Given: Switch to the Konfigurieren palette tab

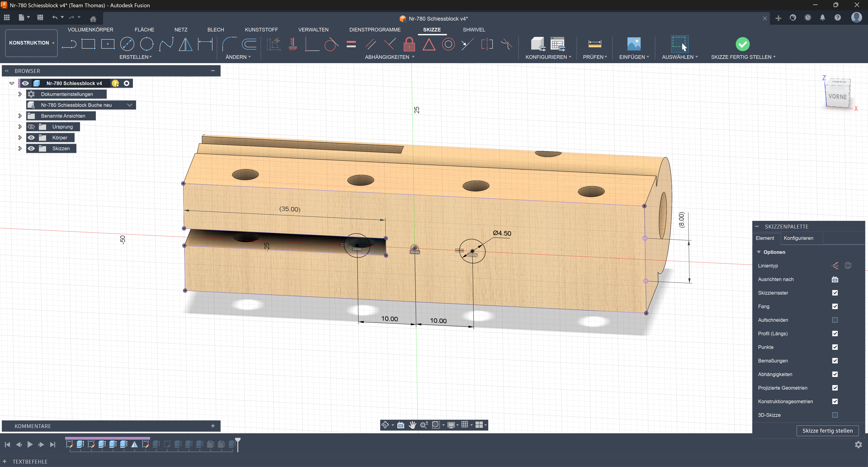Looking at the screenshot, I should 798,238.
